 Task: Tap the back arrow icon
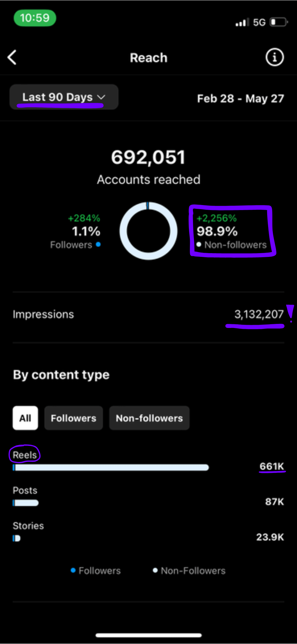12,57
